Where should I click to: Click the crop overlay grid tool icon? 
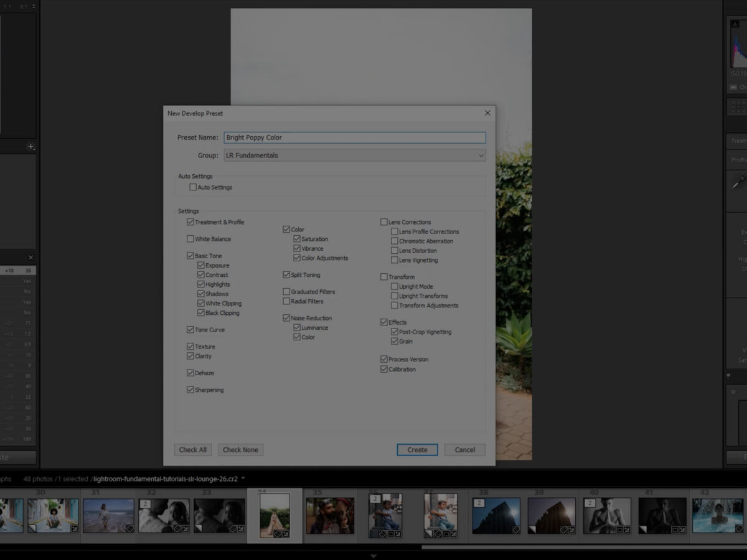738,106
